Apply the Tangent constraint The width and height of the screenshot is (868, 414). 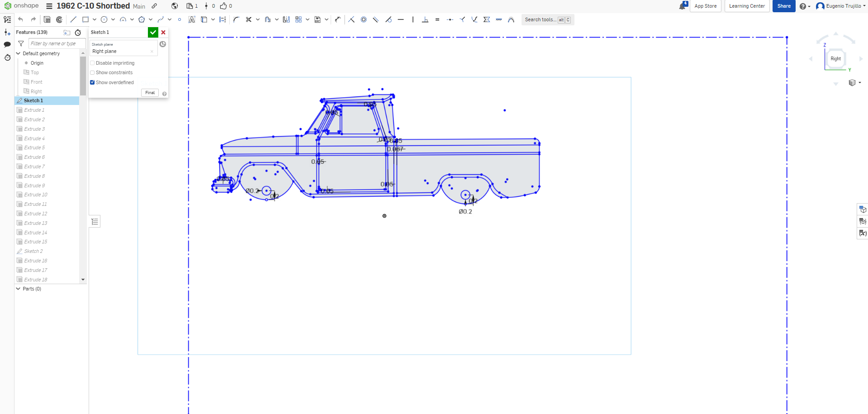[389, 19]
